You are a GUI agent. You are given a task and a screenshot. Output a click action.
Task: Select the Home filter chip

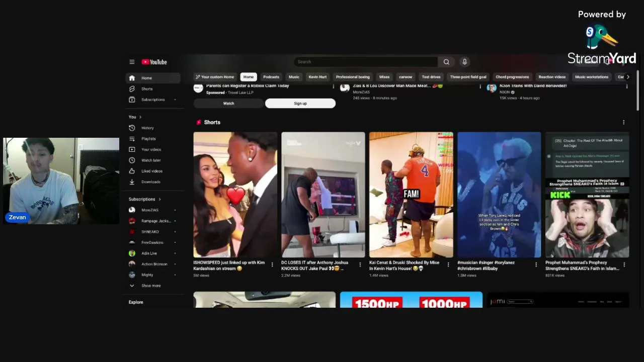[249, 77]
